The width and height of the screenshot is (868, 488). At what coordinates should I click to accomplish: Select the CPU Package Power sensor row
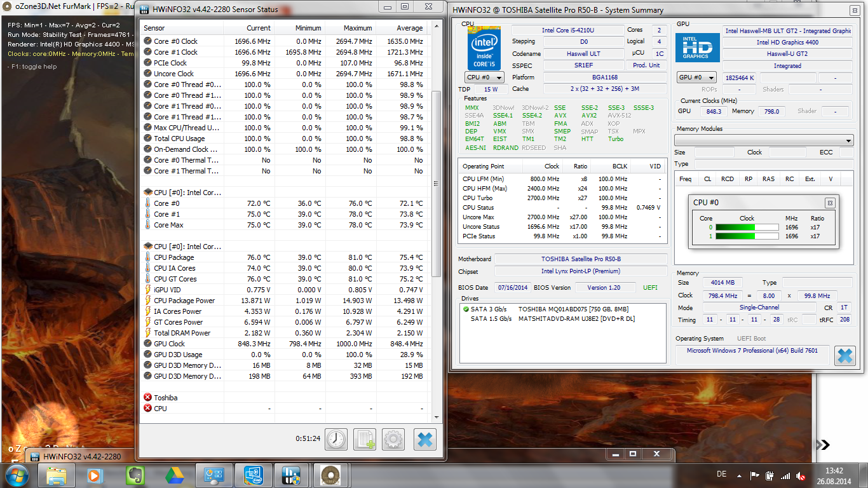[284, 301]
